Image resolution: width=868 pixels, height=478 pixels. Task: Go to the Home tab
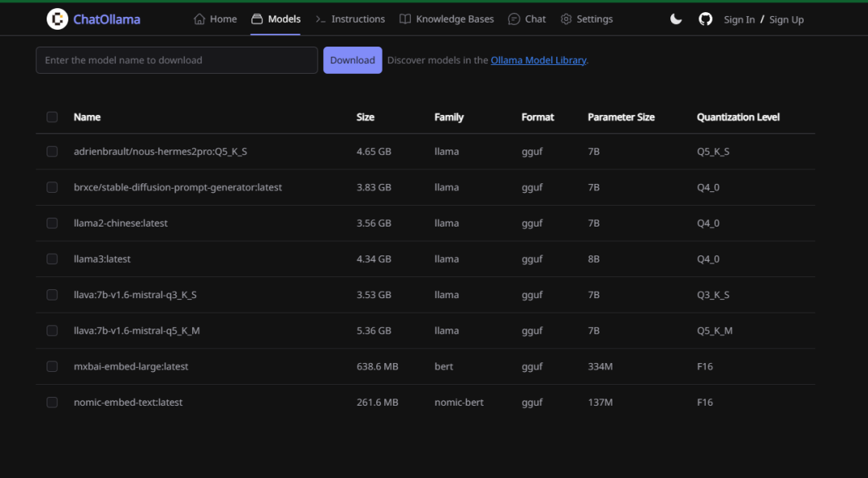click(x=215, y=19)
